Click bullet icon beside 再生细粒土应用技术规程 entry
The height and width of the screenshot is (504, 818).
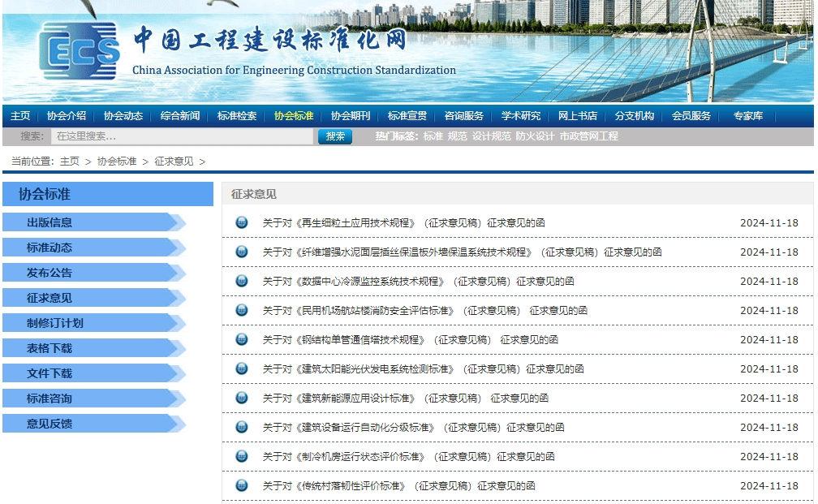pos(241,222)
